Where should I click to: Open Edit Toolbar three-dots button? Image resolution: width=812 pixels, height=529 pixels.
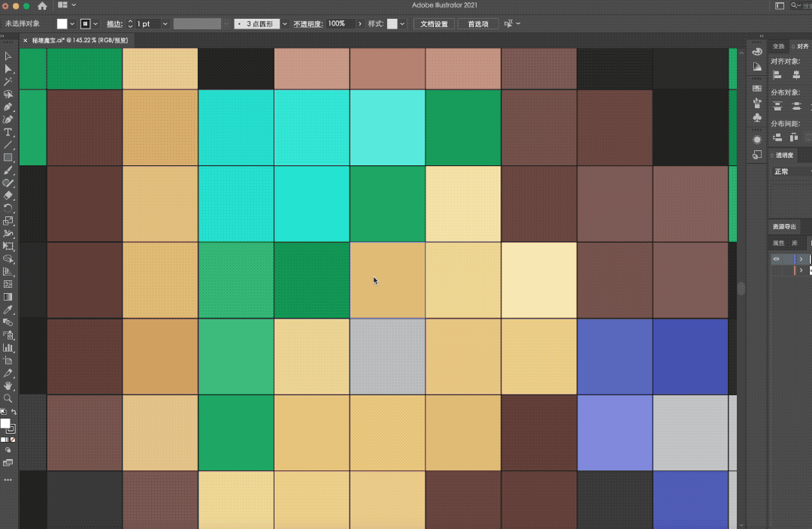[x=8, y=480]
